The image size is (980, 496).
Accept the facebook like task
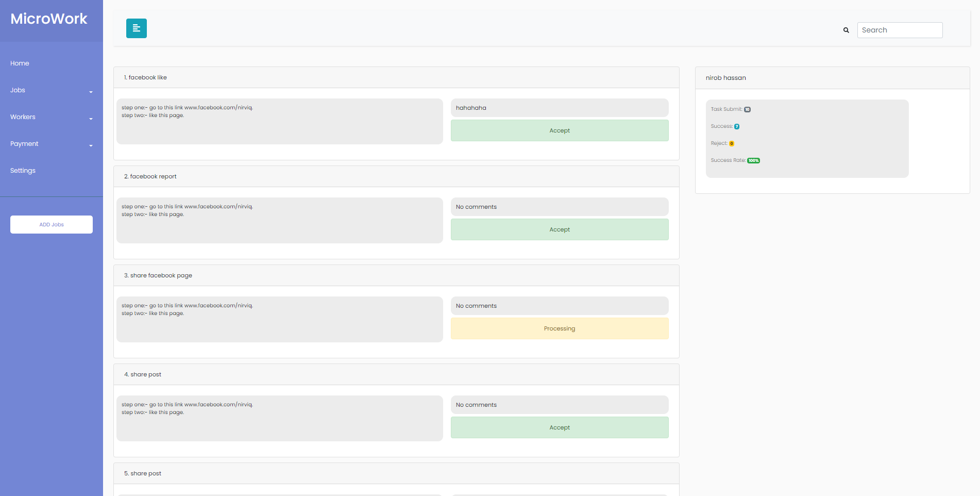tap(560, 130)
